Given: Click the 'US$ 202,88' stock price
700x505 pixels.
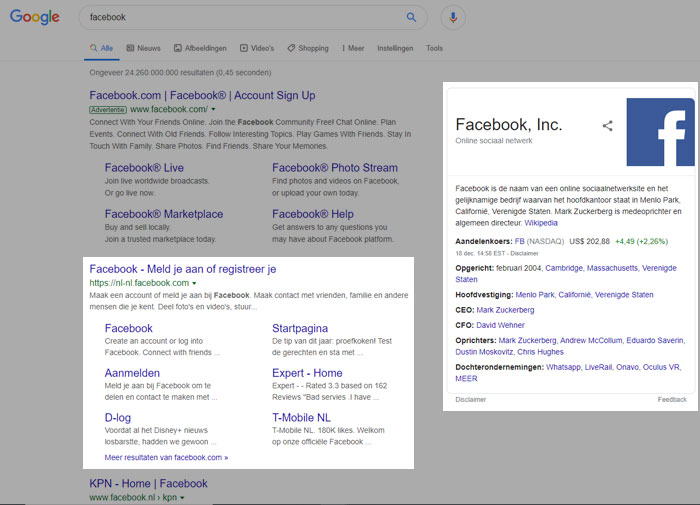Looking at the screenshot, I should pos(589,242).
